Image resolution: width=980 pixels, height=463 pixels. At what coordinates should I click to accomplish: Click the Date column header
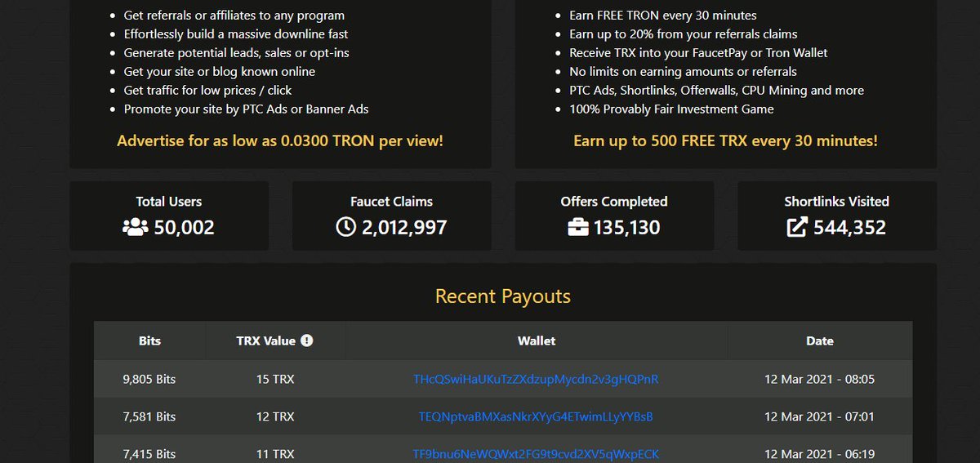pyautogui.click(x=820, y=341)
